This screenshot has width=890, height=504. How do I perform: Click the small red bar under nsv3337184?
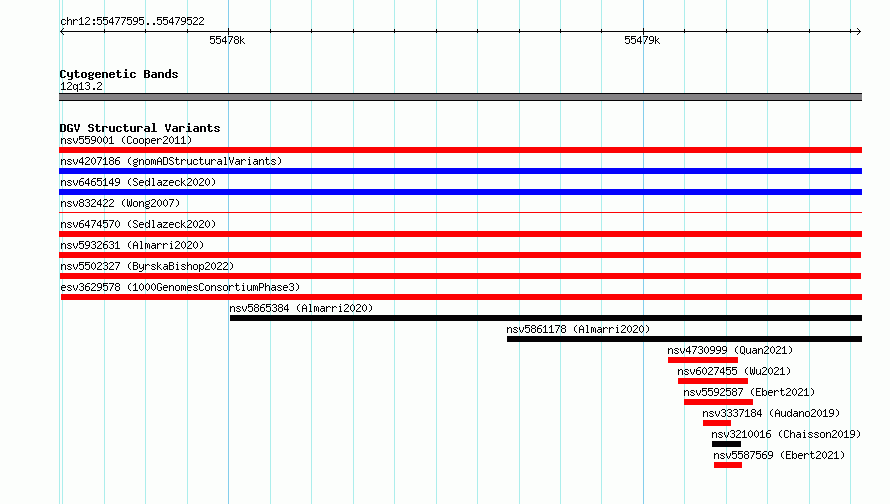pos(717,423)
